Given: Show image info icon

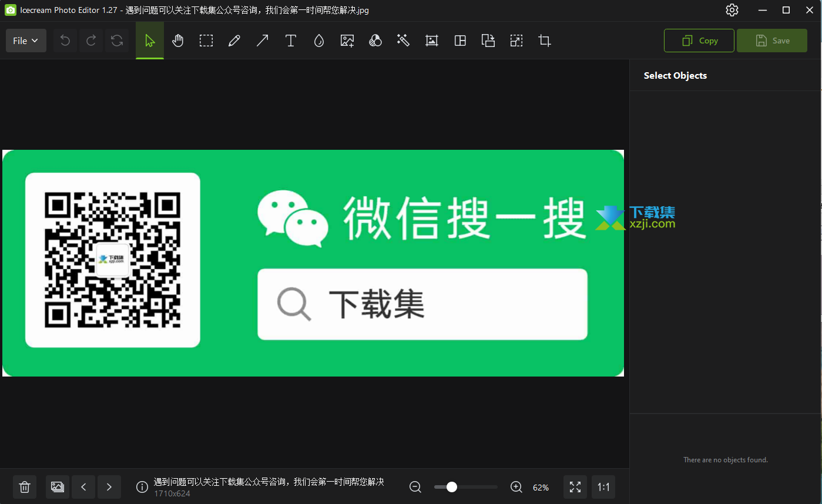Looking at the screenshot, I should pos(142,487).
